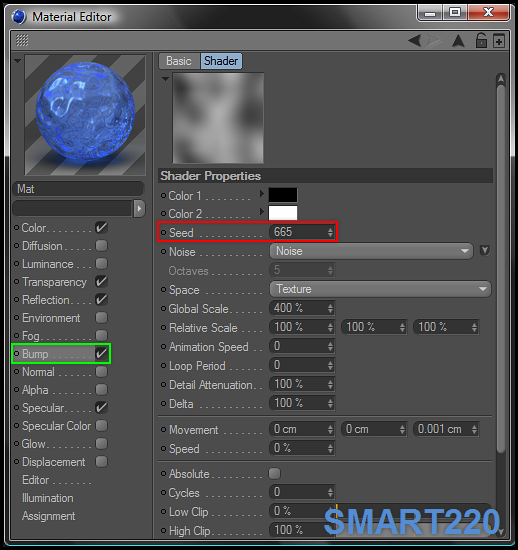Screen dimensions: 518x550
Task: Click the dotted grip icon in toolbar
Action: (22, 40)
